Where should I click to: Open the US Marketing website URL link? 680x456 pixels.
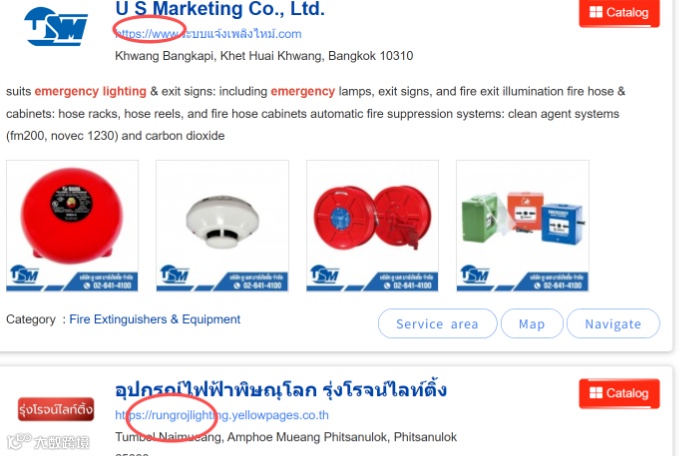(208, 34)
